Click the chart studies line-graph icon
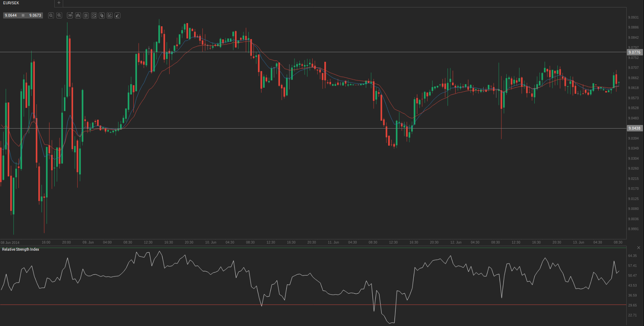 click(94, 16)
